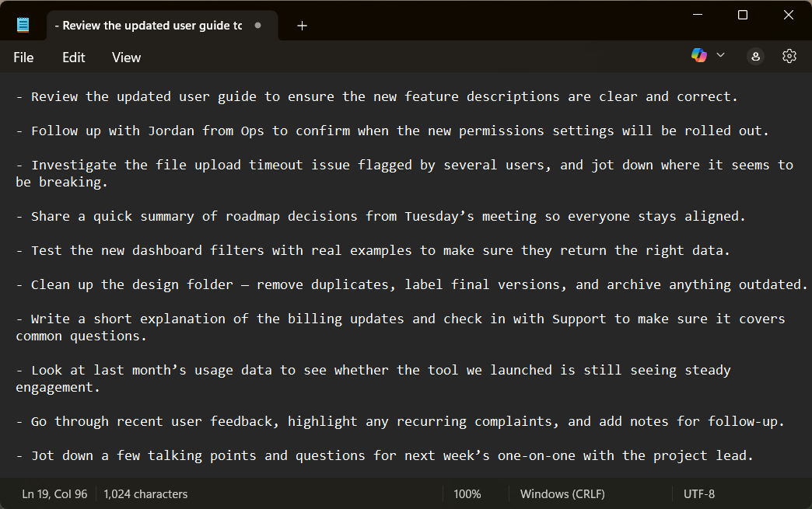
Task: Open the File menu
Action: (23, 57)
